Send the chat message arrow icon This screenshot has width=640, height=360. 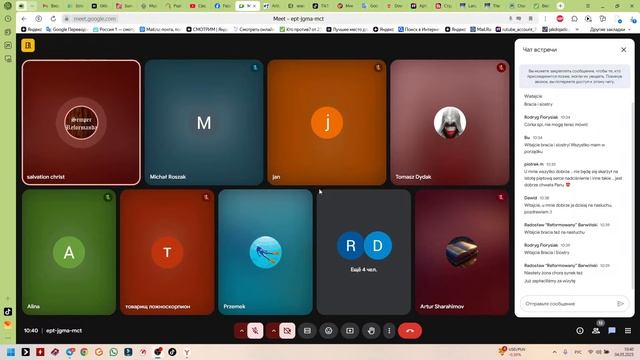coord(620,304)
